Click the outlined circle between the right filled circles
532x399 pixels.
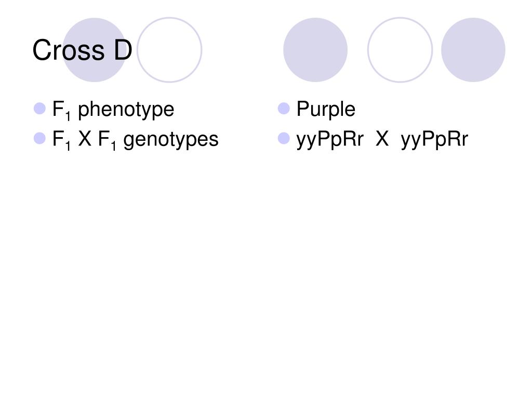pos(400,50)
